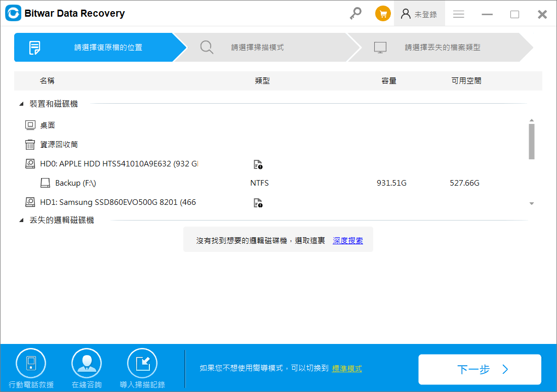Select HD1: Samsung SSD860EVO500G disk
The height and width of the screenshot is (392, 557).
pyautogui.click(x=118, y=202)
